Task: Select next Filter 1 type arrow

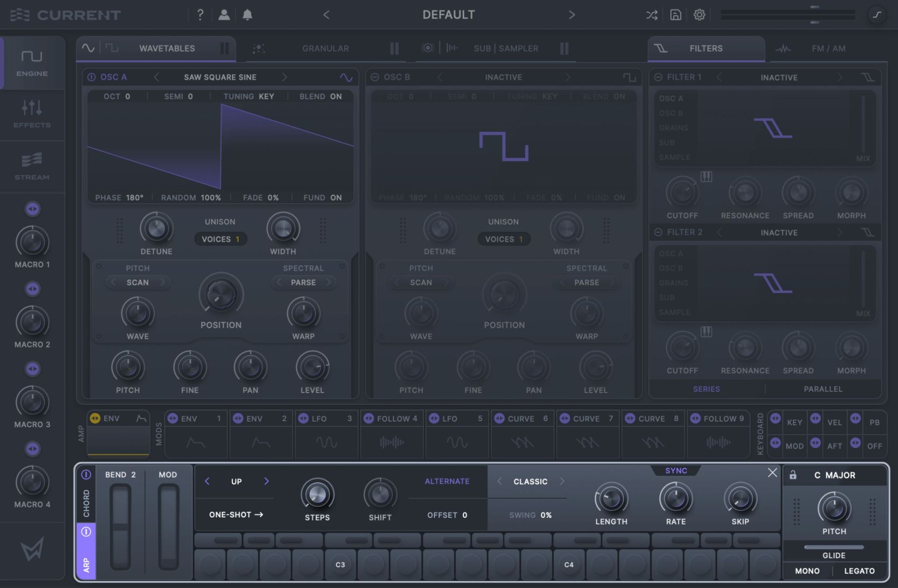Action: tap(840, 77)
